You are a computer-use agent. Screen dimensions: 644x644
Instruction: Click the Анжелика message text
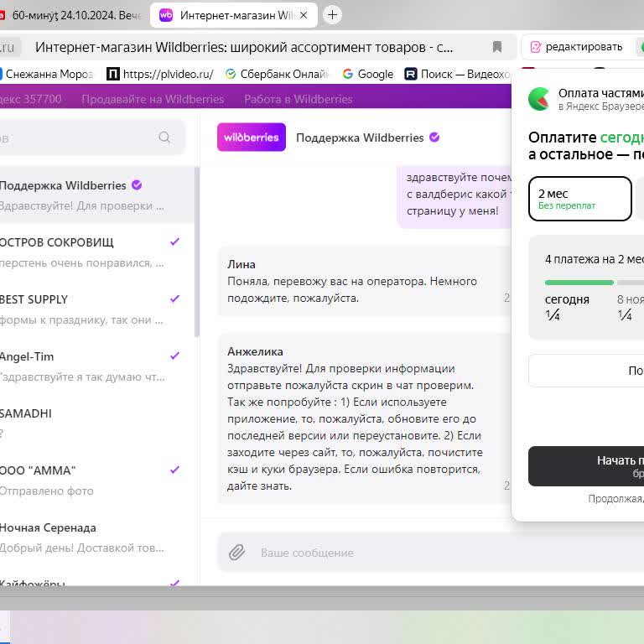point(355,427)
